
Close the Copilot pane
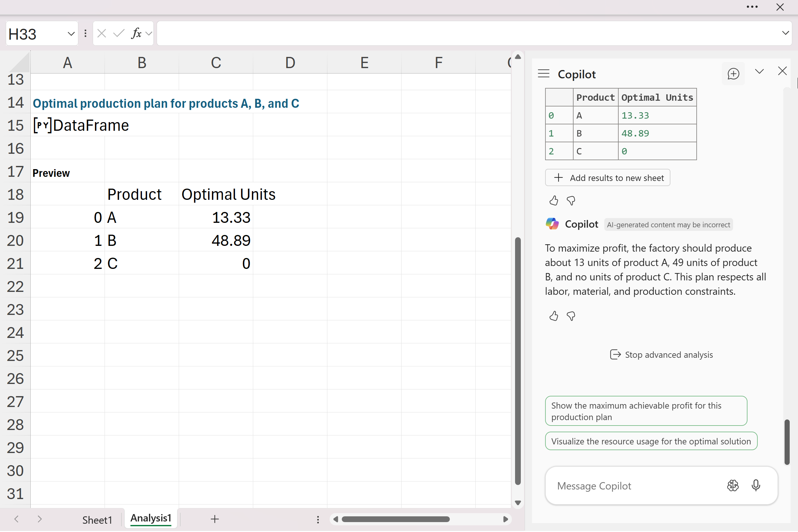point(782,71)
